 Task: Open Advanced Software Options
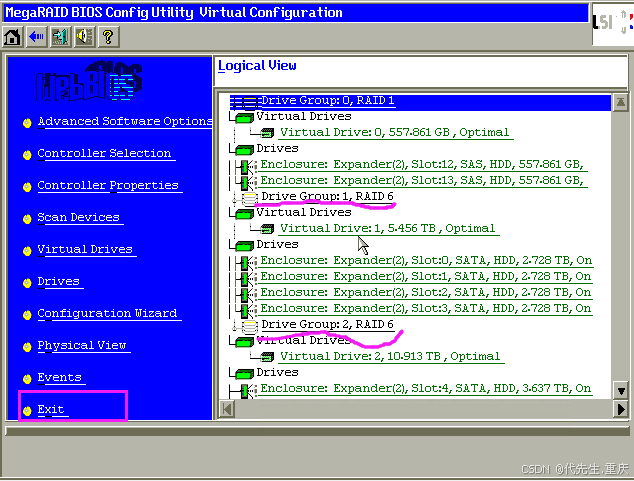[125, 121]
